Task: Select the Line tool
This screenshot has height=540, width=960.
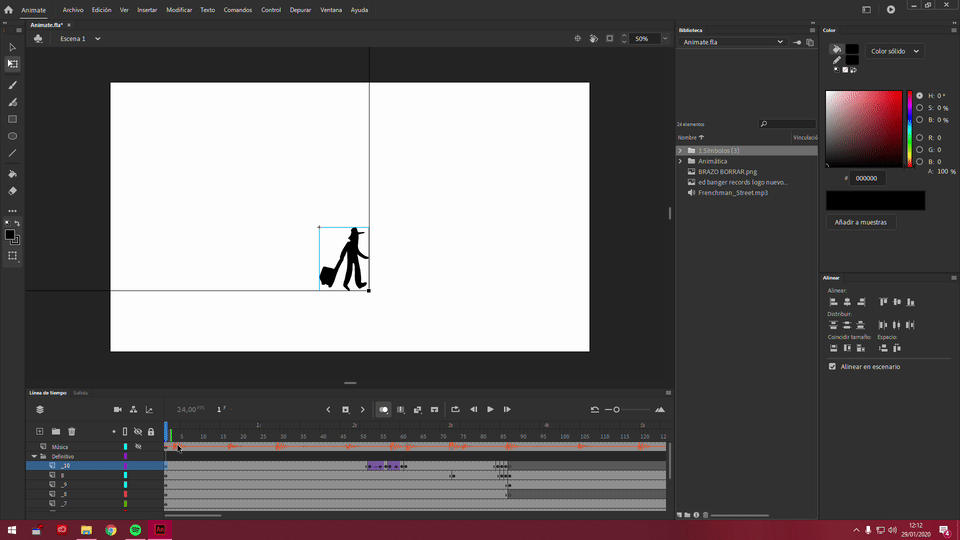Action: tap(12, 153)
